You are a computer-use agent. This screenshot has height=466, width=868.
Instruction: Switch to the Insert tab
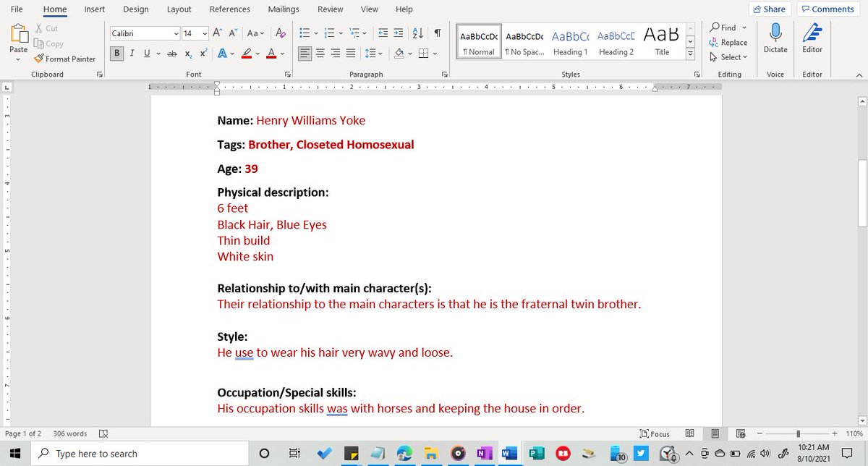point(94,9)
